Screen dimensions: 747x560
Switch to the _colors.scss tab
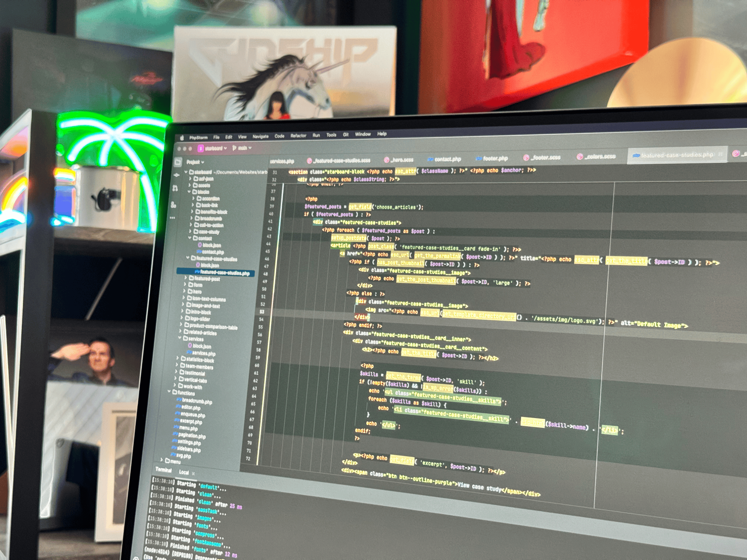(x=596, y=156)
